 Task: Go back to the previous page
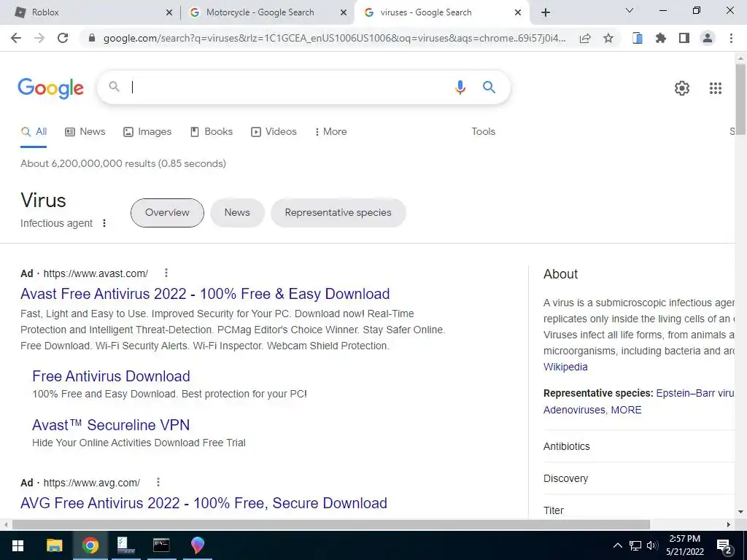[16, 38]
